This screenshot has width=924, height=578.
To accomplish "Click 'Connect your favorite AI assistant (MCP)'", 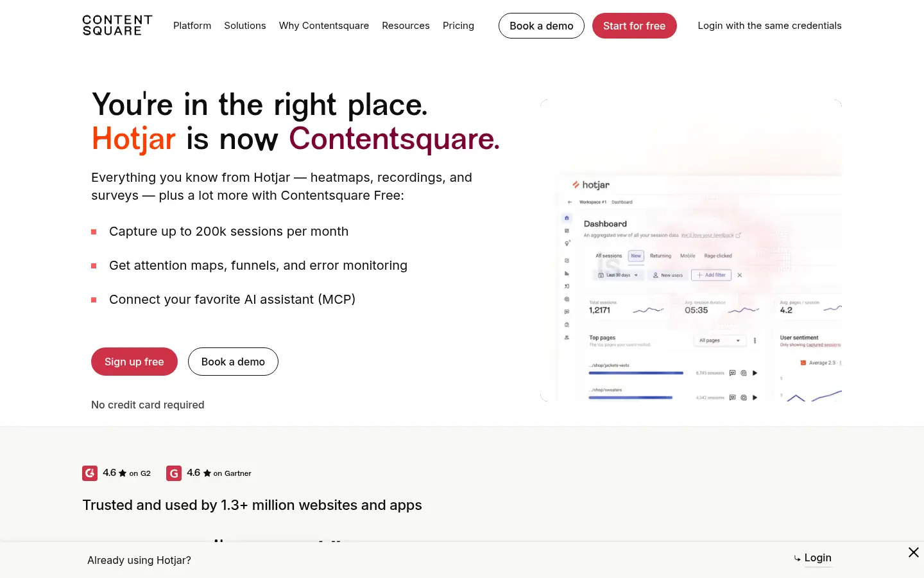I will (232, 299).
